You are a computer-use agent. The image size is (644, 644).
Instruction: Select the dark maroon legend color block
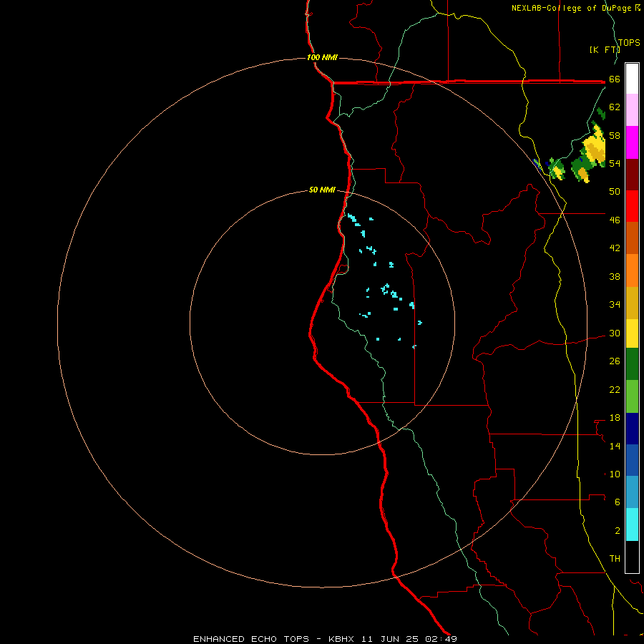(x=632, y=175)
